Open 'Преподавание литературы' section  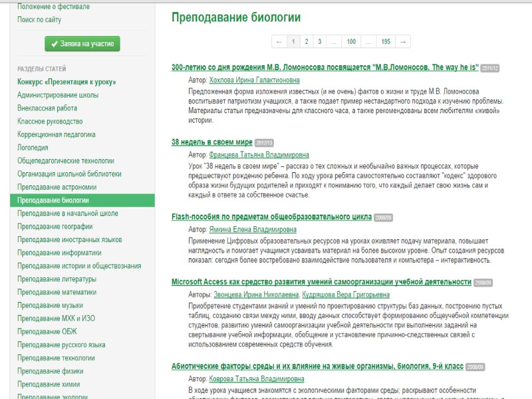(x=57, y=279)
